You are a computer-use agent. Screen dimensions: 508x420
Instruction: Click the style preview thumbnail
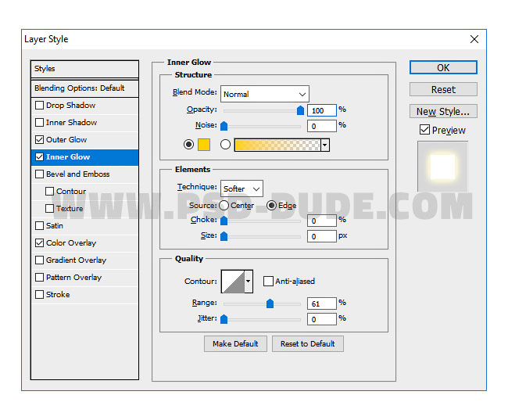442,167
